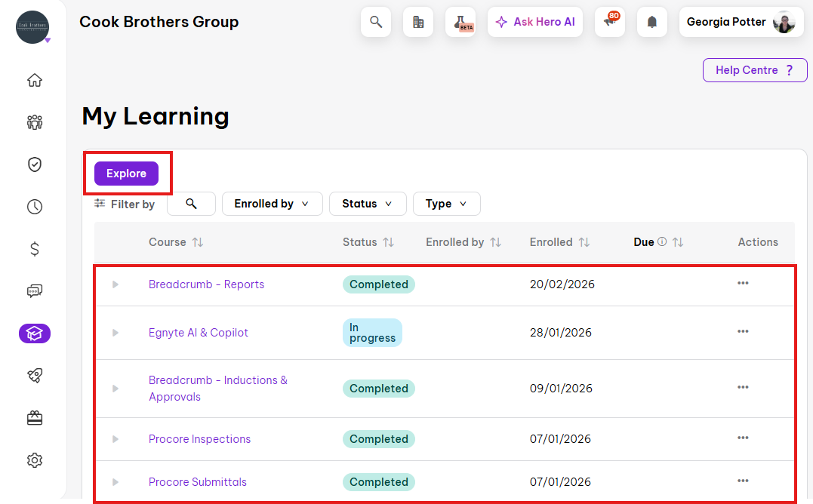
Task: Click the Cook Brothers Group title
Action: [159, 23]
